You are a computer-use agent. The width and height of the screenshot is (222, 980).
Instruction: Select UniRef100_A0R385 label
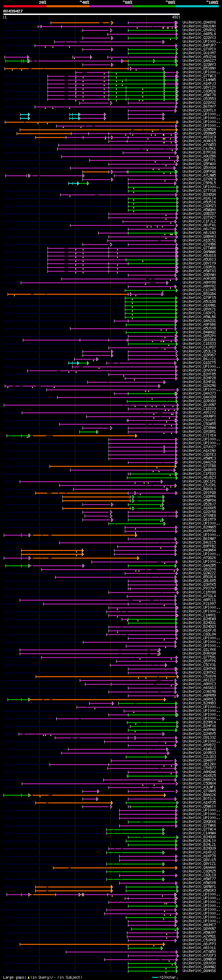click(x=199, y=278)
